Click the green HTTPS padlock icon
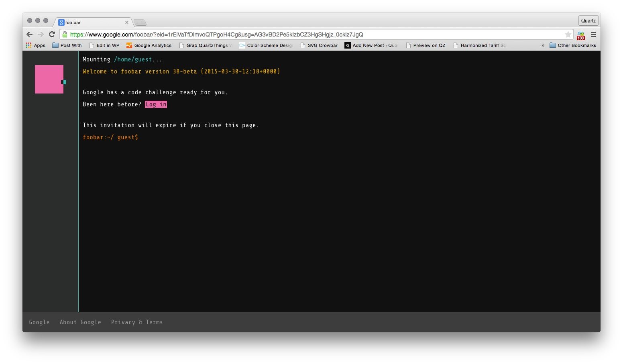Screen dimensions: 623x364 (x=65, y=35)
